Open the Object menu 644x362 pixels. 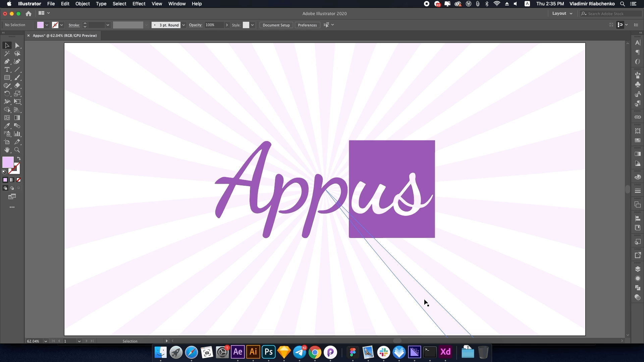click(82, 4)
